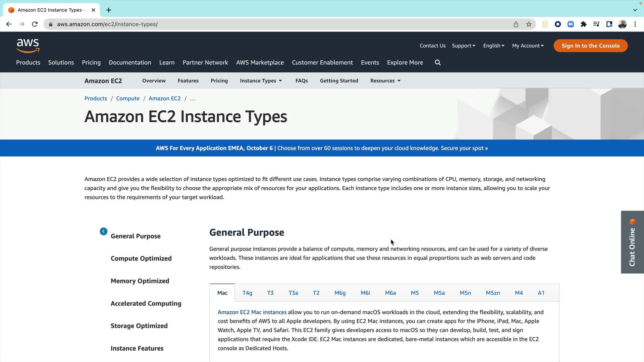Open the Amazon EC2 Mac instances link

click(x=252, y=312)
